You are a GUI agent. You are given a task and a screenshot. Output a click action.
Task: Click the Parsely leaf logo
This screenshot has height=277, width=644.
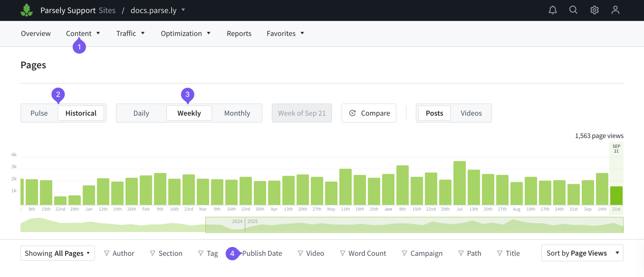pos(26,10)
